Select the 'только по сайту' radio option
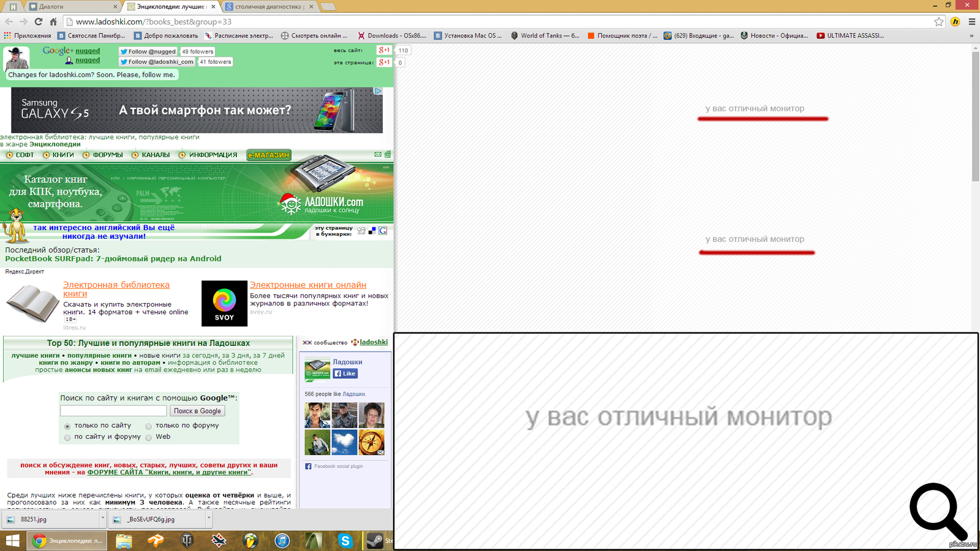The width and height of the screenshot is (980, 551). click(x=67, y=426)
